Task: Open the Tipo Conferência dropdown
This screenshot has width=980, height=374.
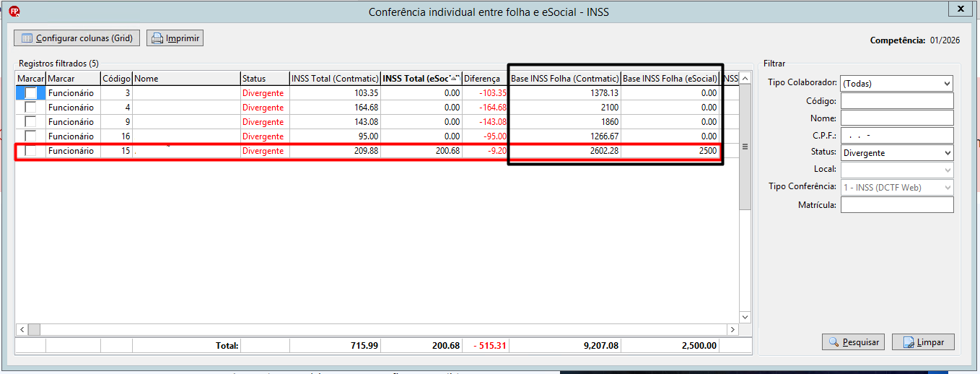Action: point(947,188)
